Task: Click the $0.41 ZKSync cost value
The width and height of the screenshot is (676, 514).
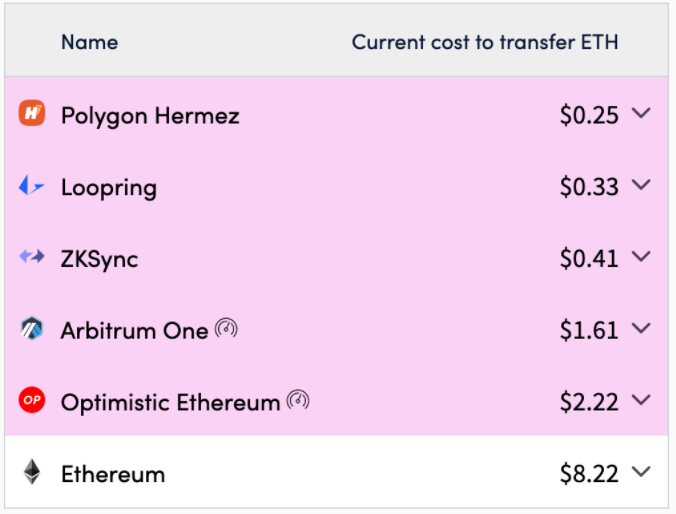Action: pos(589,259)
